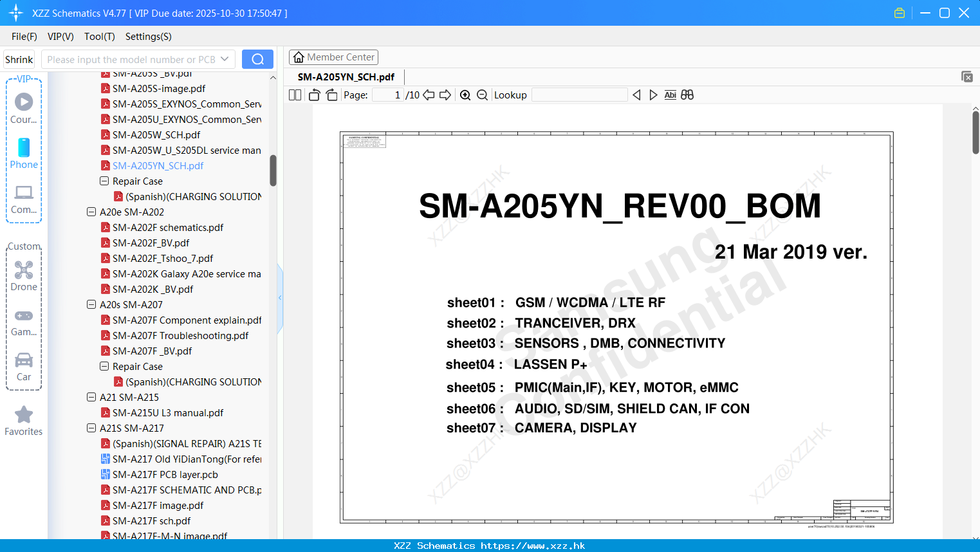Click the yellow toolbox icon in title bar
Viewport: 980px width, 552px height.
[x=900, y=13]
